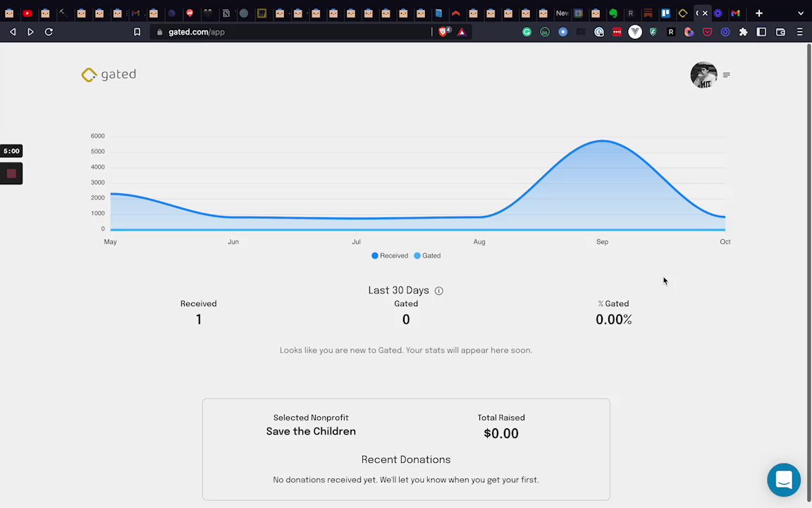Click the Last 30 Days info icon
Image resolution: width=812 pixels, height=508 pixels.
click(x=439, y=291)
